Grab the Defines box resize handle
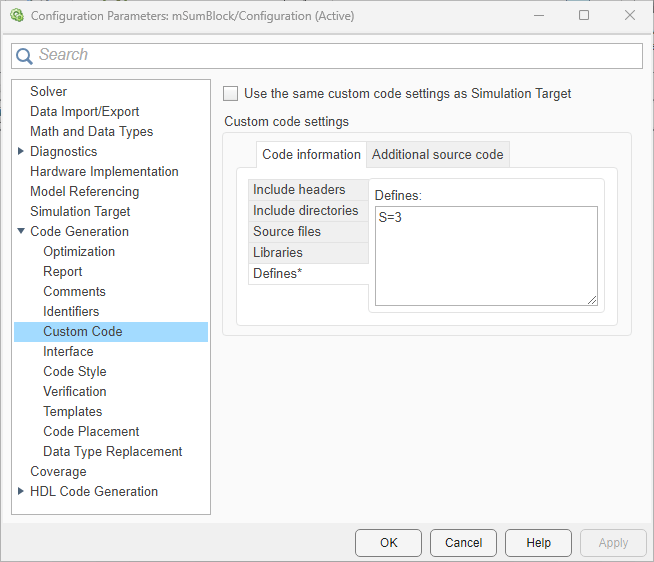 tap(592, 300)
